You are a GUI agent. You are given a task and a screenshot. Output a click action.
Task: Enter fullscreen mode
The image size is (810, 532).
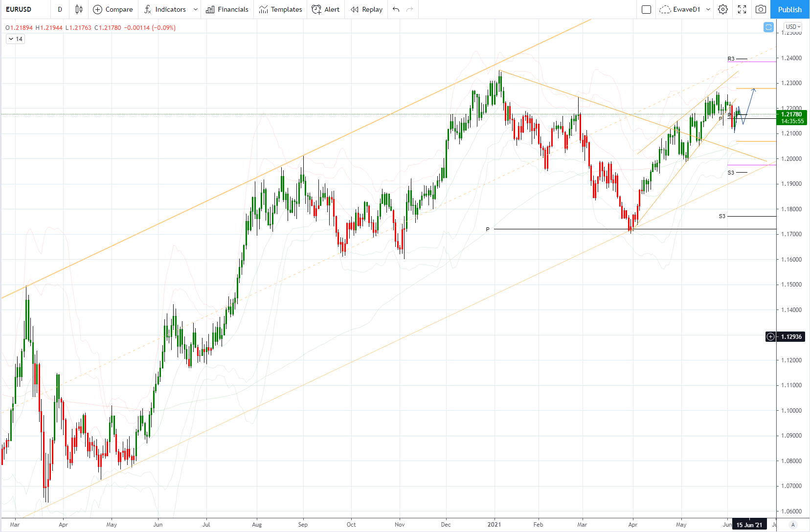[x=742, y=9]
